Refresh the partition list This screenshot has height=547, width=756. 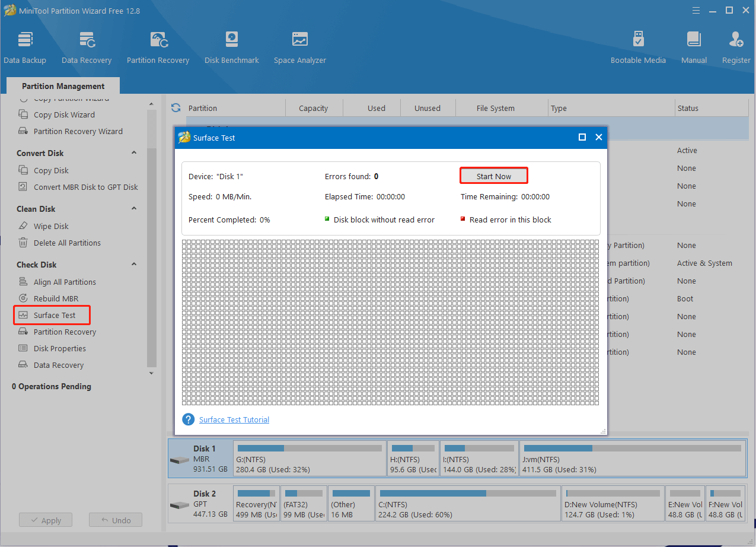[x=176, y=108]
